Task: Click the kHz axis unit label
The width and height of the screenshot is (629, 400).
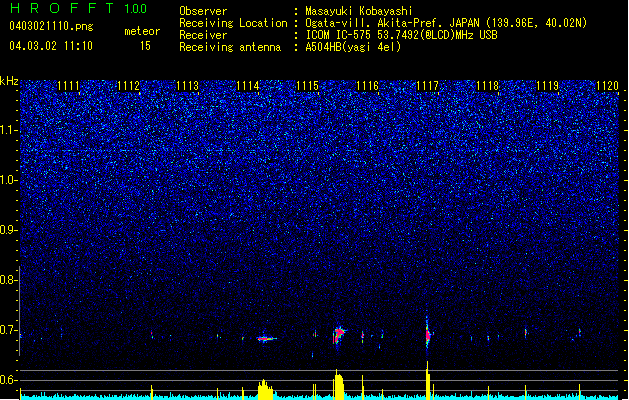Action: pos(9,81)
